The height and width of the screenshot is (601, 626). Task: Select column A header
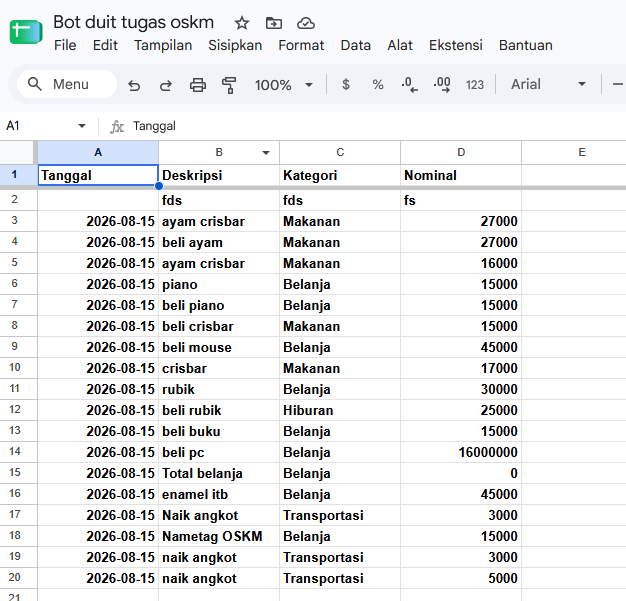(x=98, y=152)
